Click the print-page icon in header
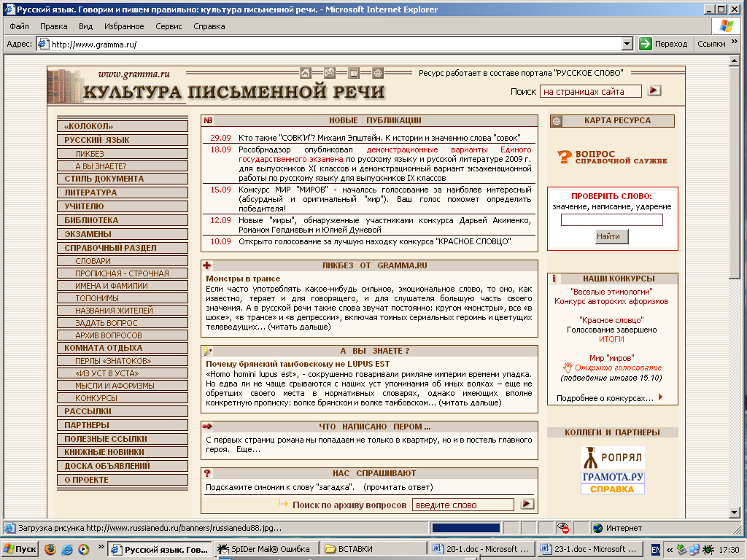 pyautogui.click(x=354, y=73)
